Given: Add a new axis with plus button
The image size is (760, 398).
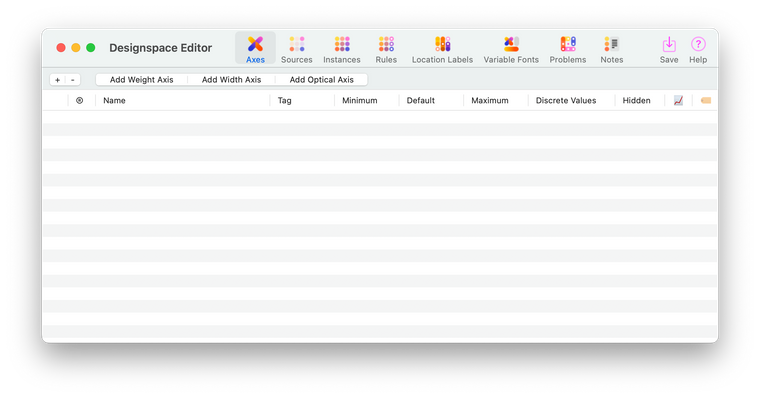Looking at the screenshot, I should click(57, 80).
